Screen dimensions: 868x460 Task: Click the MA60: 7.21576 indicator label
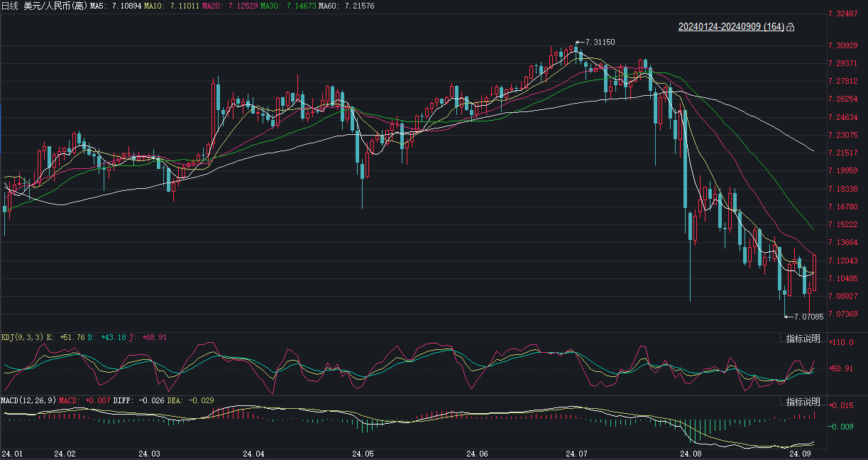[x=346, y=6]
